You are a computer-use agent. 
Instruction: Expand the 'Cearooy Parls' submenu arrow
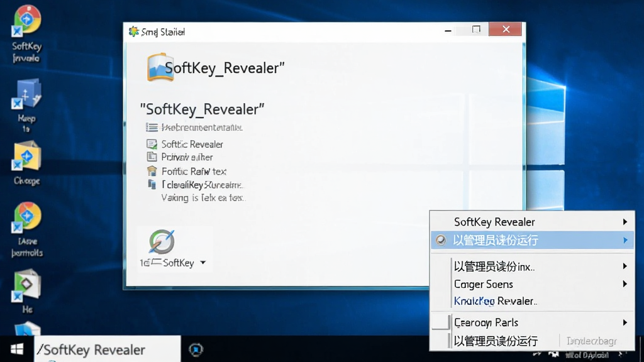(625, 322)
